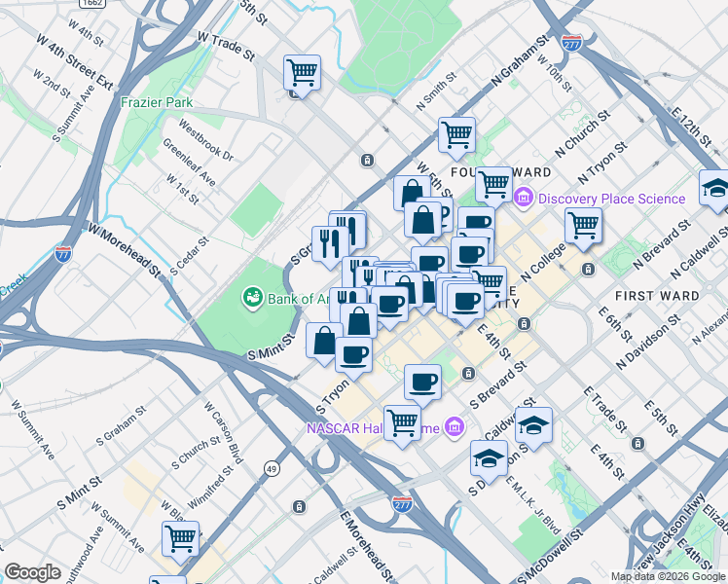The image size is (728, 584).
Task: Open coffee cup marker above S Tryon label
Action: (x=354, y=355)
